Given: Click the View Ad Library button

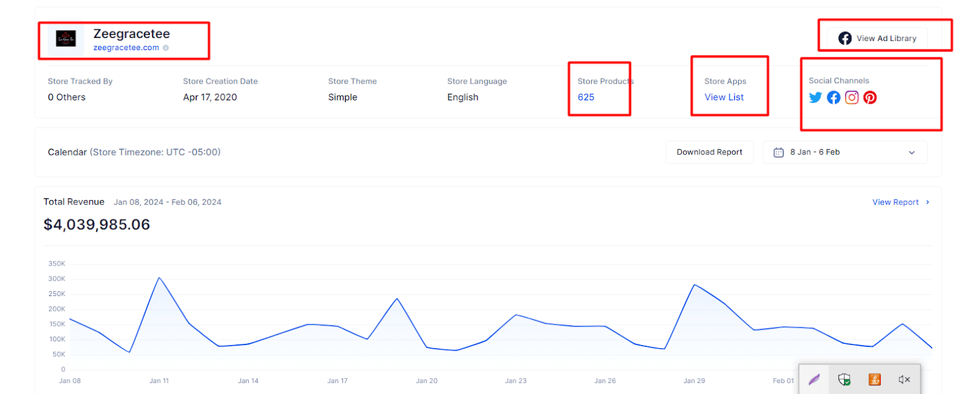Looking at the screenshot, I should point(877,39).
